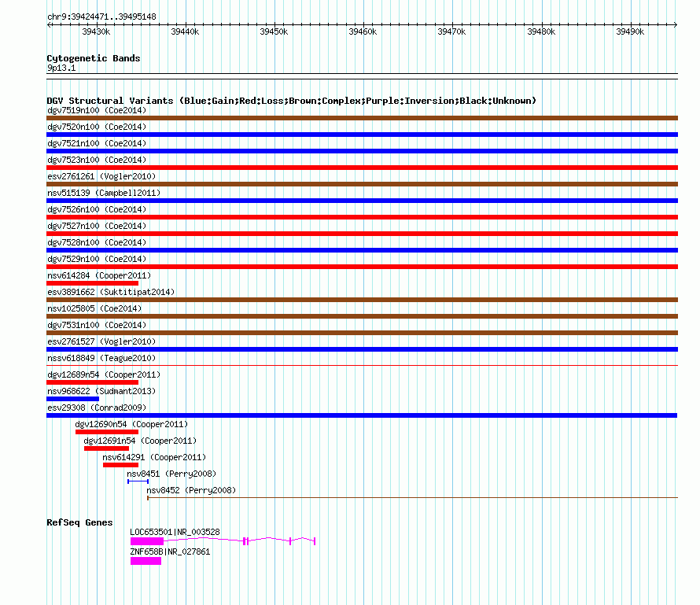700x605 pixels.
Task: Click the nsv614291 (Cooper2011) label
Action: point(154,457)
